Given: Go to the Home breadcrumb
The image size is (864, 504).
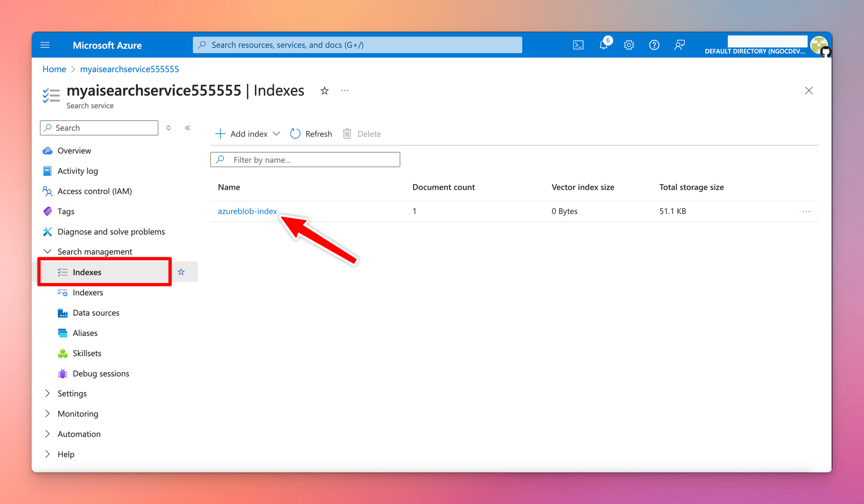Looking at the screenshot, I should tap(54, 69).
